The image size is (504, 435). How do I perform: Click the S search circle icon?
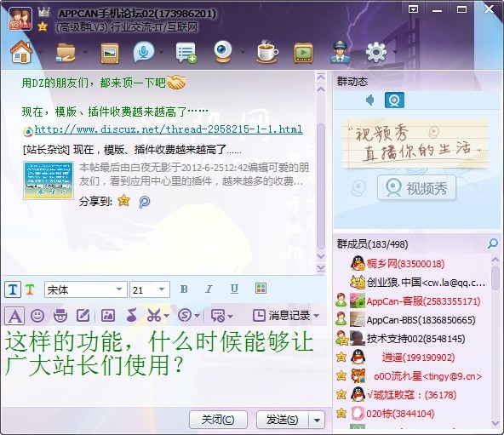point(185,316)
